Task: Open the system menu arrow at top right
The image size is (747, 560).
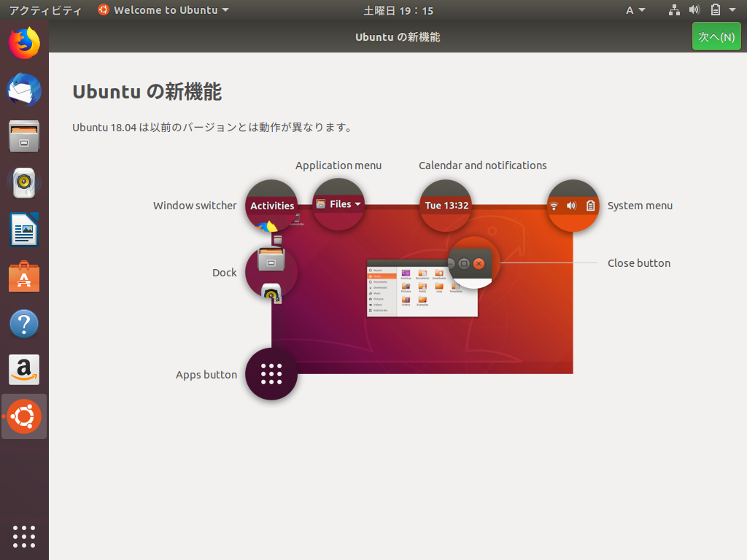Action: pos(732,10)
